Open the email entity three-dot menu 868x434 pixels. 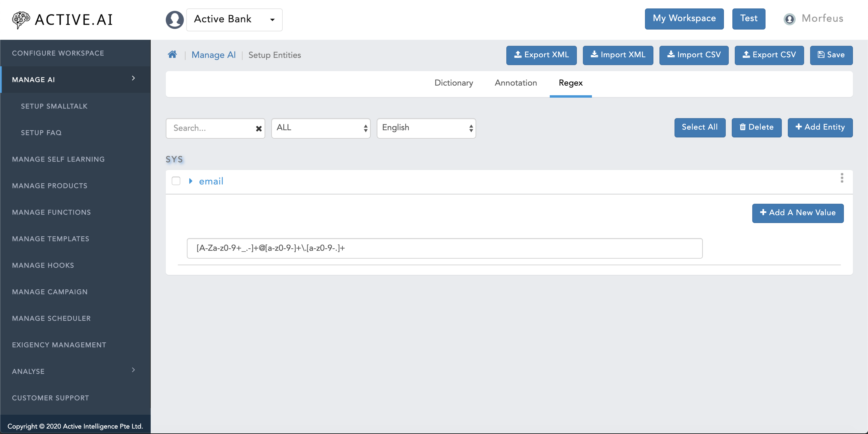[x=842, y=178]
